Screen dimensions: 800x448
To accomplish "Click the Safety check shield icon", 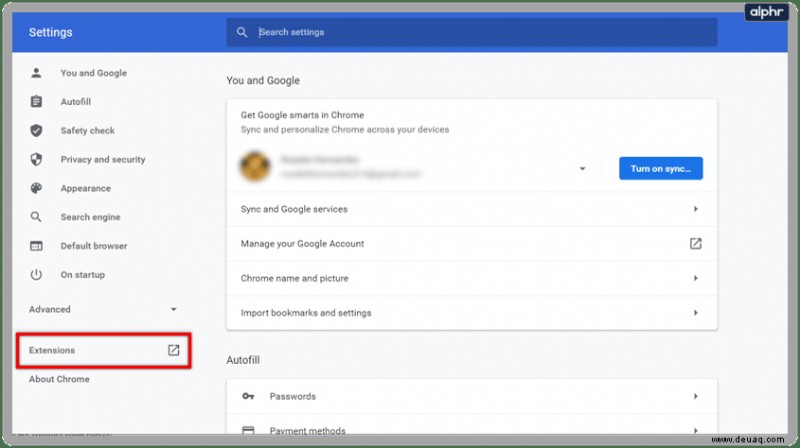I will pyautogui.click(x=36, y=131).
